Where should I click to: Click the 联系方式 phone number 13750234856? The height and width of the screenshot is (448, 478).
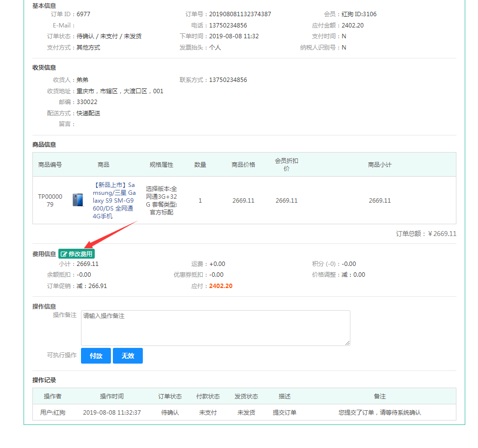pyautogui.click(x=228, y=80)
